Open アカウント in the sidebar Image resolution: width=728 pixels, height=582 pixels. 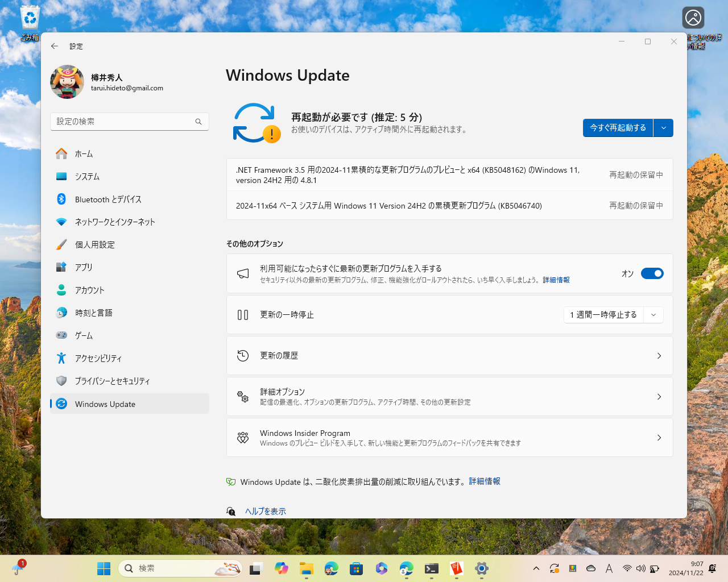130,290
